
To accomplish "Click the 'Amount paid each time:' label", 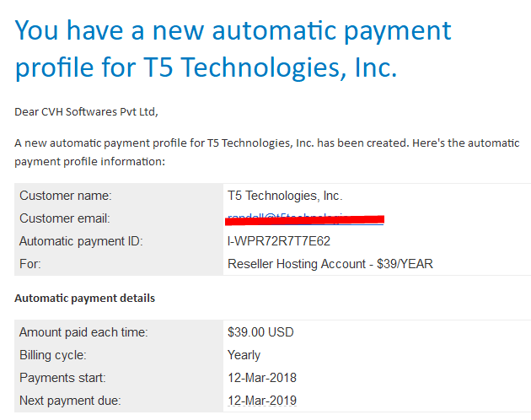I will [83, 332].
